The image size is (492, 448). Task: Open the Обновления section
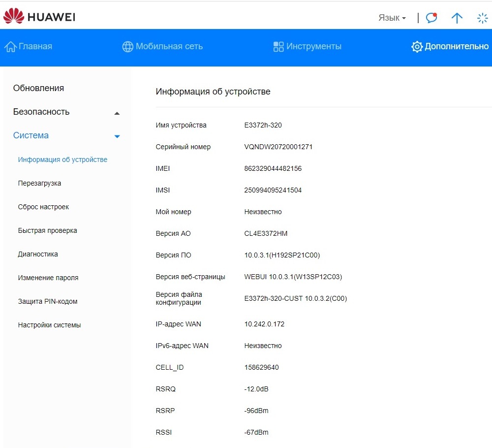tap(38, 88)
